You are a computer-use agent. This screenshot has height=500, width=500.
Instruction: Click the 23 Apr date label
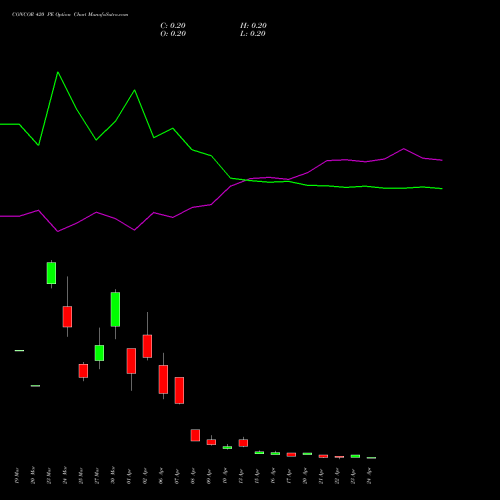click(x=353, y=476)
